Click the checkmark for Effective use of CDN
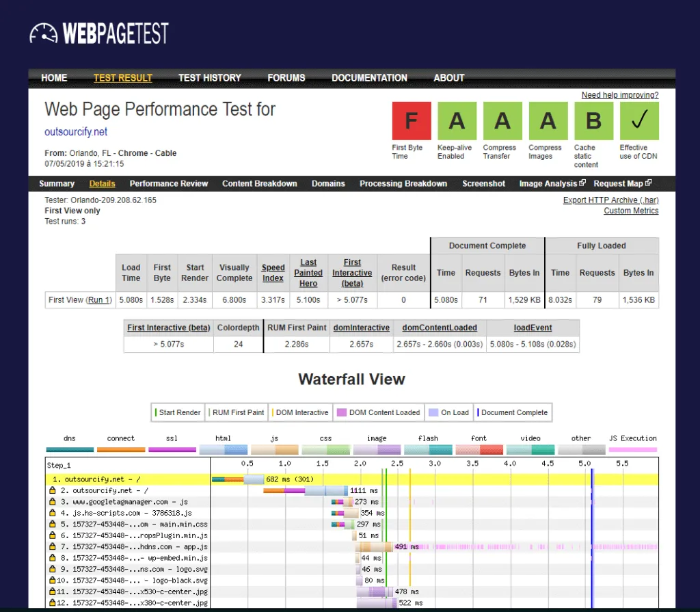The height and width of the screenshot is (612, 700). (639, 120)
